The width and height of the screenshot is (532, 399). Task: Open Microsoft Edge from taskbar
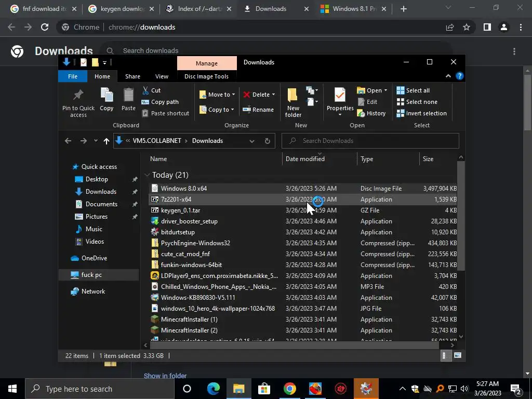214,389
